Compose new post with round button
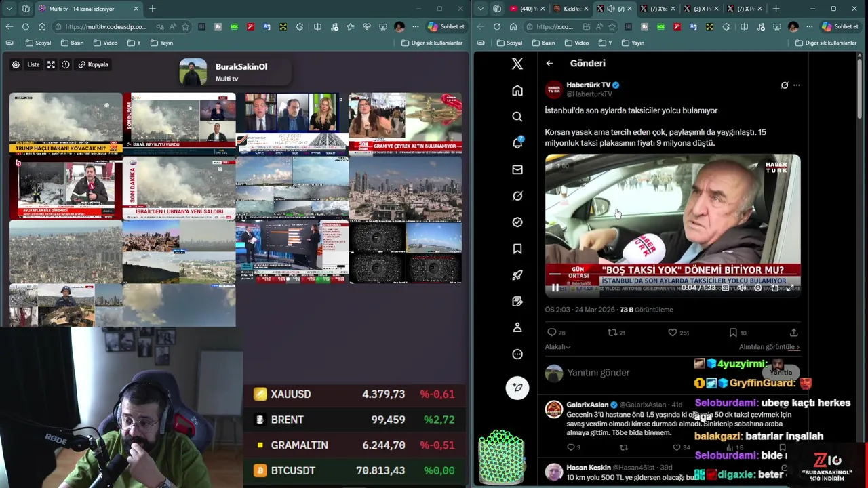 tap(517, 388)
